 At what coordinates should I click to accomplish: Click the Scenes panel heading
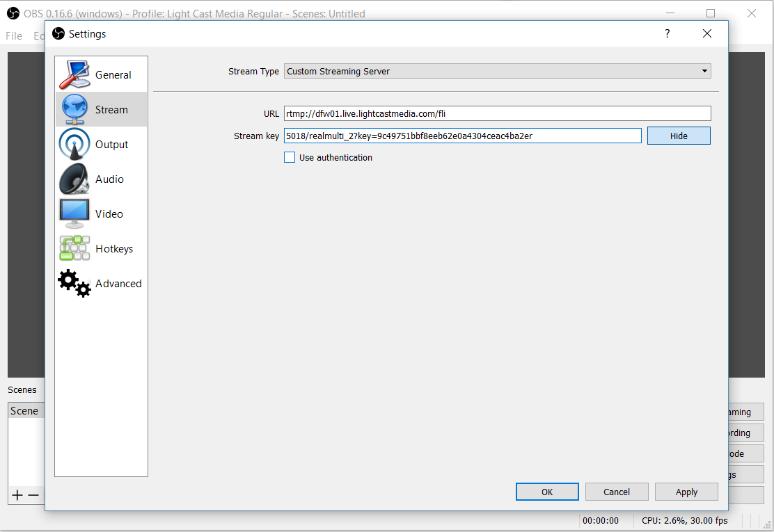(x=22, y=390)
